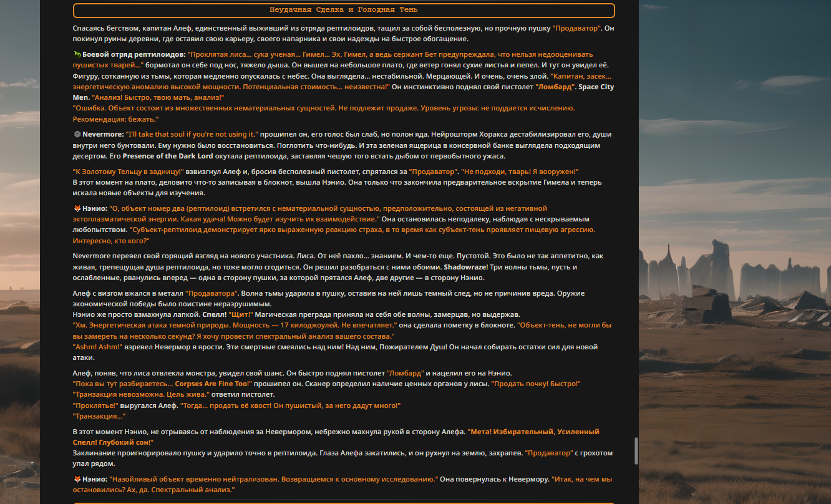Viewport: 831px width, 504px height.
Task: Click the orange shout 'Ashm! Ashm!'
Action: pos(97,347)
